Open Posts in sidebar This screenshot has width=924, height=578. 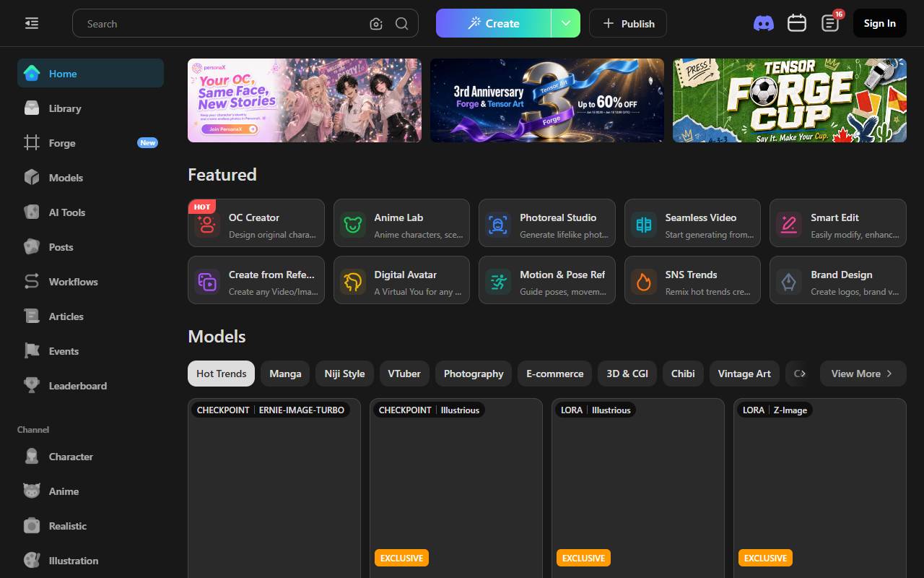pos(90,247)
